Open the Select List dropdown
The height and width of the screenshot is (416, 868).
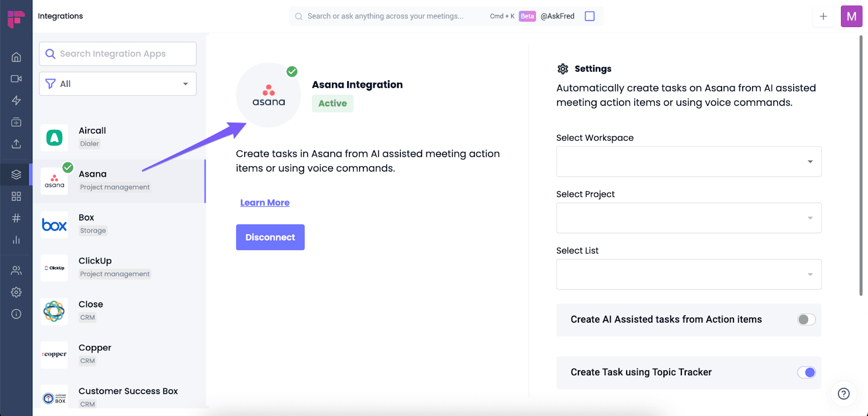pos(688,274)
